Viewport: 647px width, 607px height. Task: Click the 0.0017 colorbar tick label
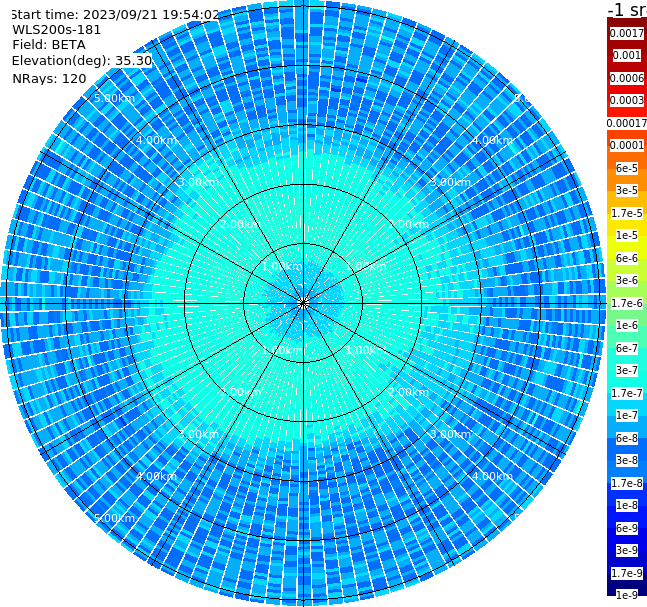point(627,33)
